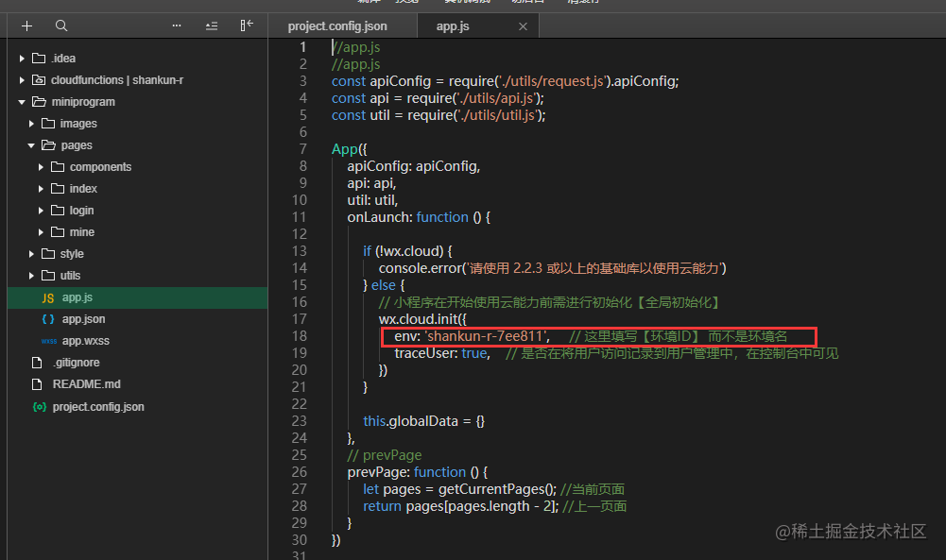This screenshot has width=946, height=560.
Task: Click the file icon beside .gitignore
Action: [37, 363]
